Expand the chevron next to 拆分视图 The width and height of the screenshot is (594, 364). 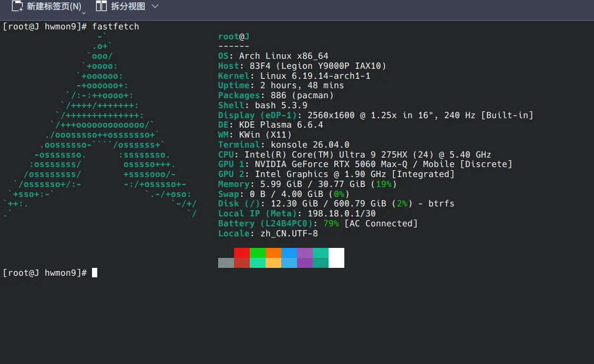(155, 6)
